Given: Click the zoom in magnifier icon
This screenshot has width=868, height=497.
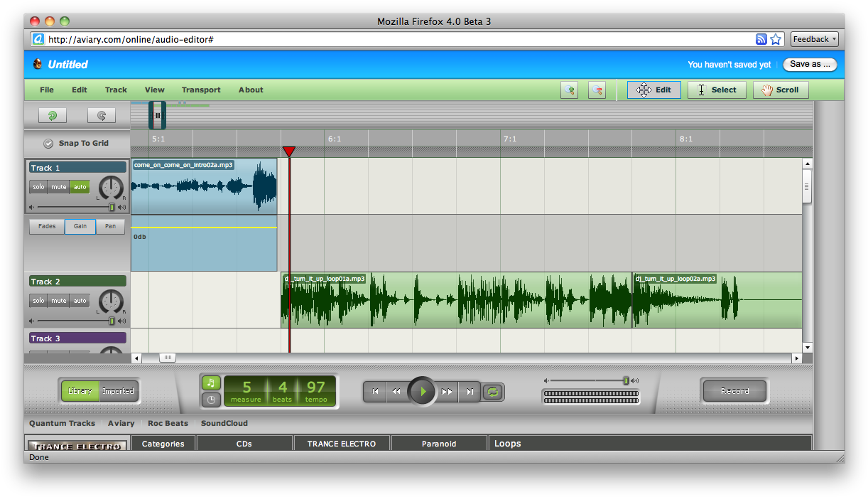Looking at the screenshot, I should click(568, 90).
